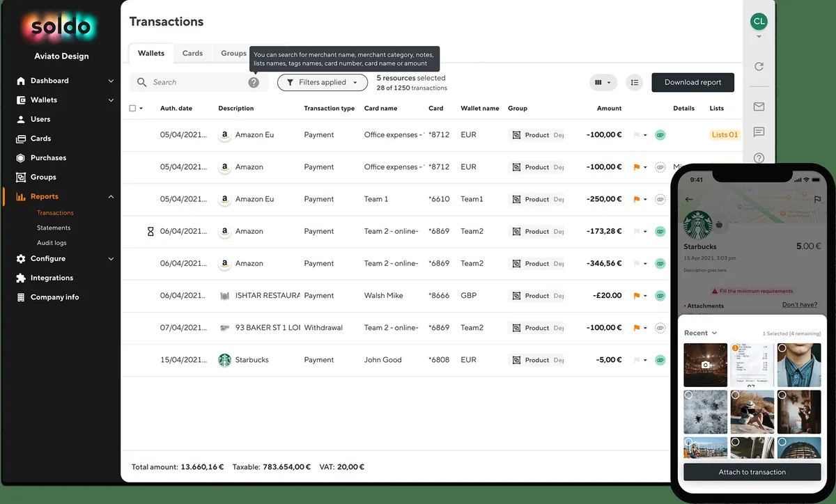Click the orange flag on ISHTAR RESTAURANT row
836x504 pixels.
pos(636,296)
